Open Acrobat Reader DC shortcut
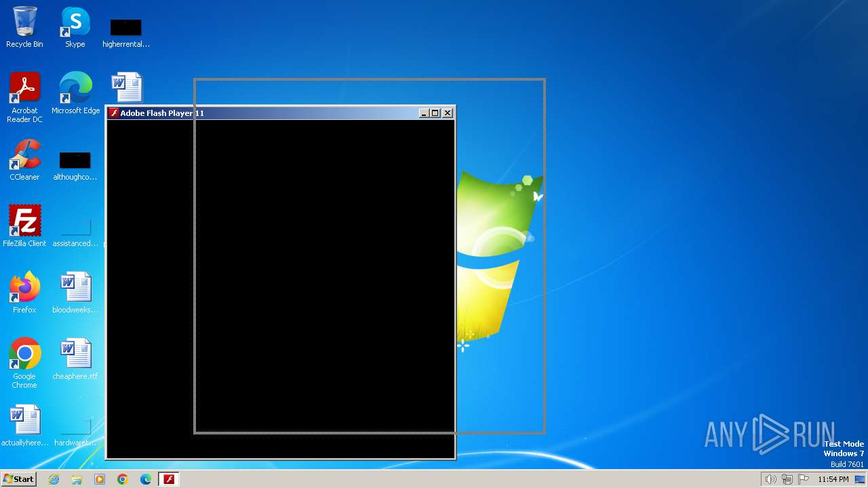The height and width of the screenshot is (488, 868). tap(24, 98)
